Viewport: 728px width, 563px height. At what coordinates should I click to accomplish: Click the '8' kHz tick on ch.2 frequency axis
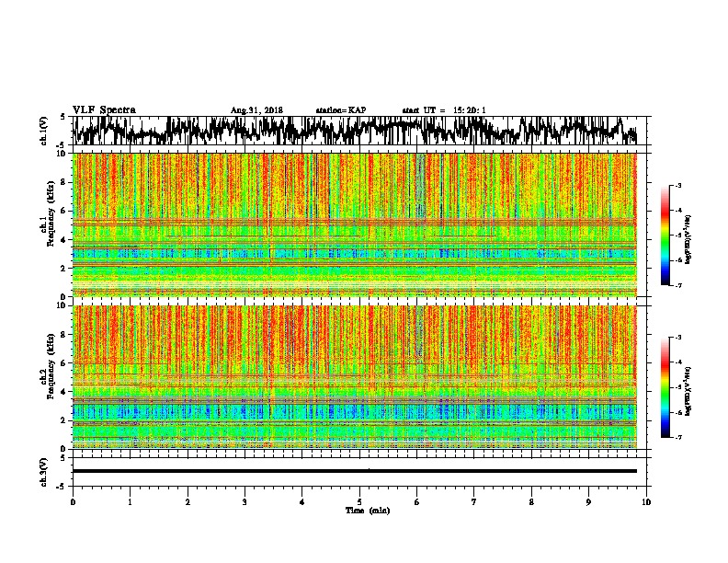coord(64,335)
